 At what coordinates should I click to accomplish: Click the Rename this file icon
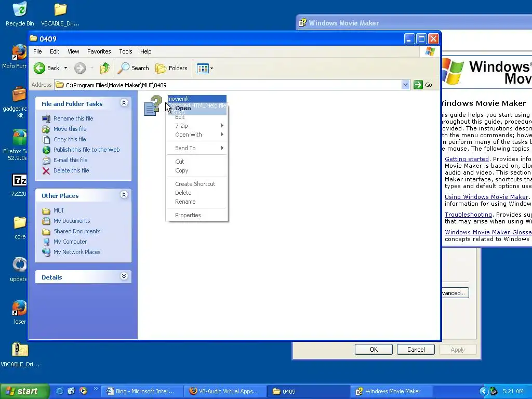click(x=46, y=118)
